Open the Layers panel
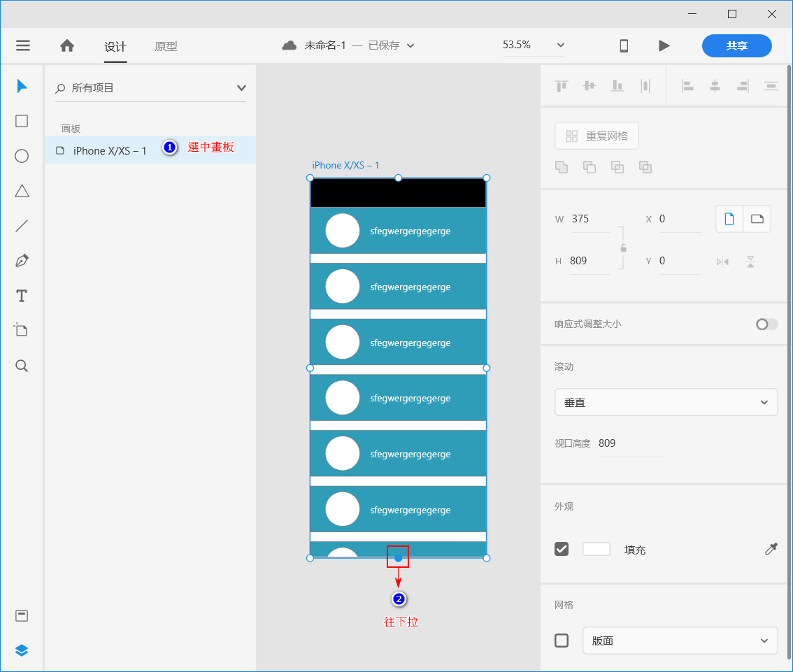 (21, 650)
